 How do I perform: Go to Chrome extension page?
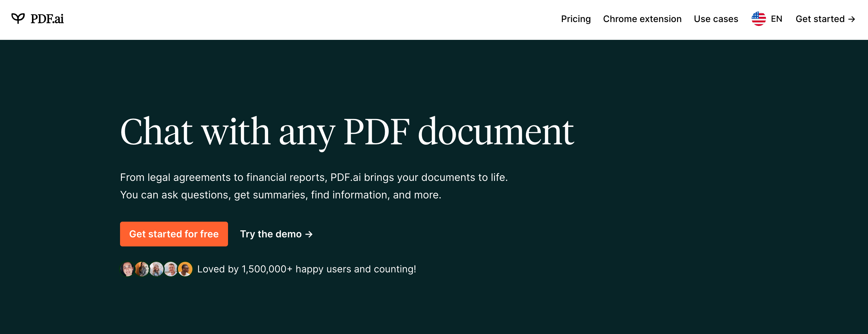coord(642,19)
